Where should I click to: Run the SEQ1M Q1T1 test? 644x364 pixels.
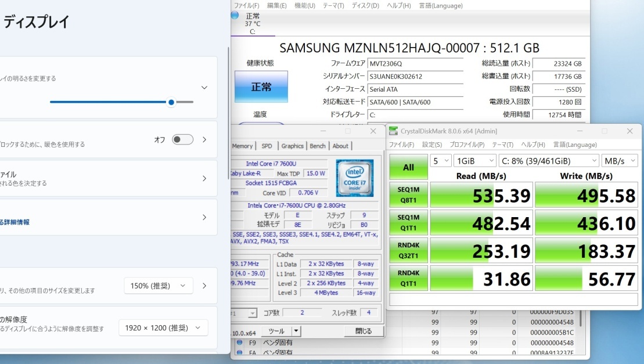(408, 222)
